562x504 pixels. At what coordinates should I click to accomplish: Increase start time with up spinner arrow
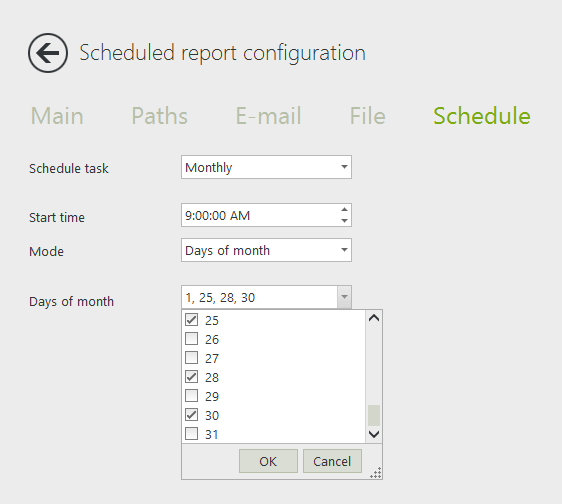pos(344,210)
